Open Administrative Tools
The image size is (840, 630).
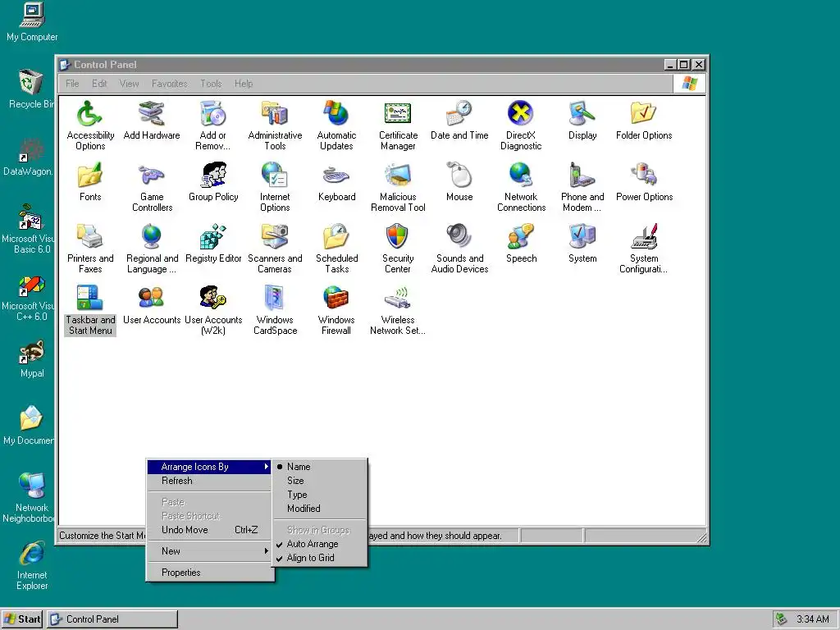click(275, 113)
